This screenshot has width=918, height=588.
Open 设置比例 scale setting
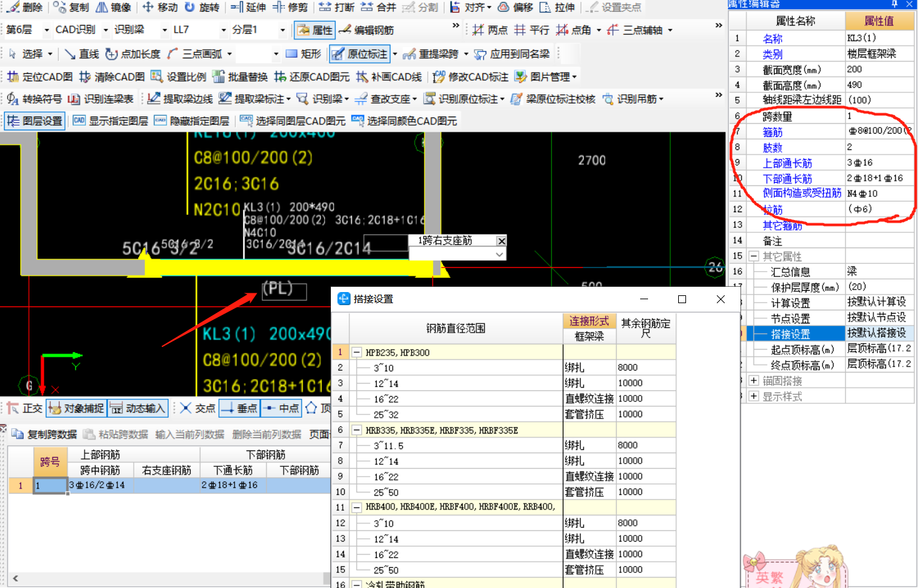click(179, 77)
